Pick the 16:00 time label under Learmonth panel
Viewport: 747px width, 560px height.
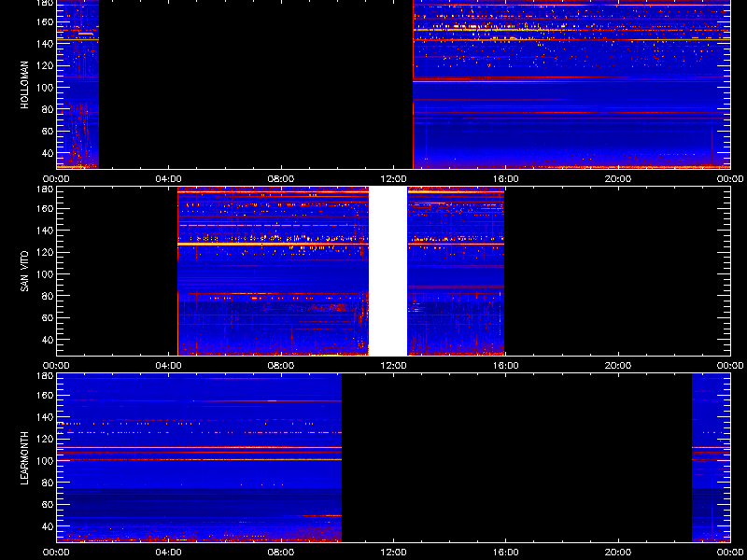(505, 553)
